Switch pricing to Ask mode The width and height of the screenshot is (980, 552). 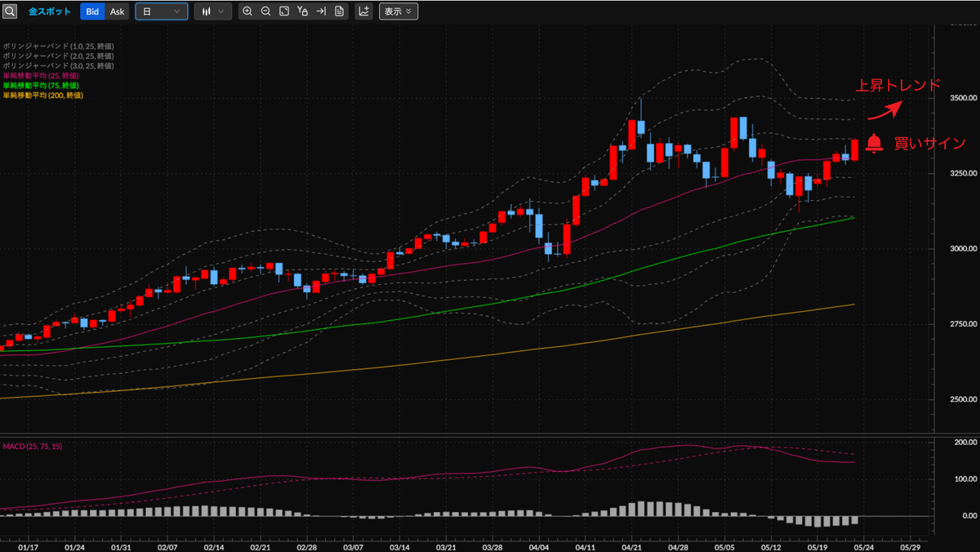[117, 11]
